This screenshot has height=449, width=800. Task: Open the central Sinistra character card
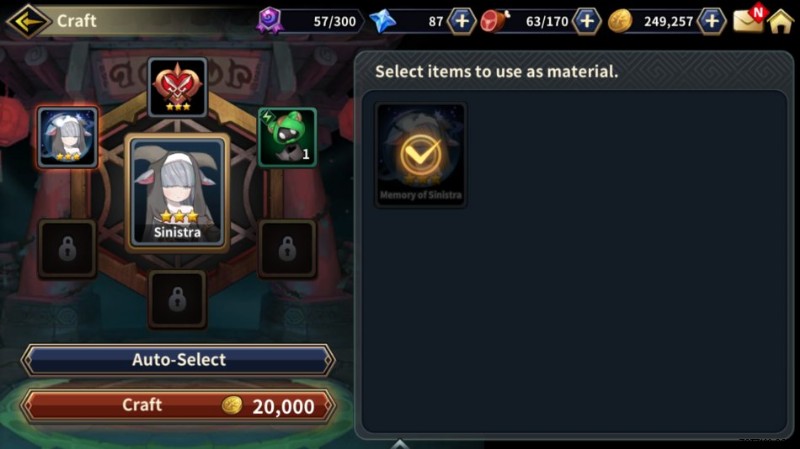178,193
